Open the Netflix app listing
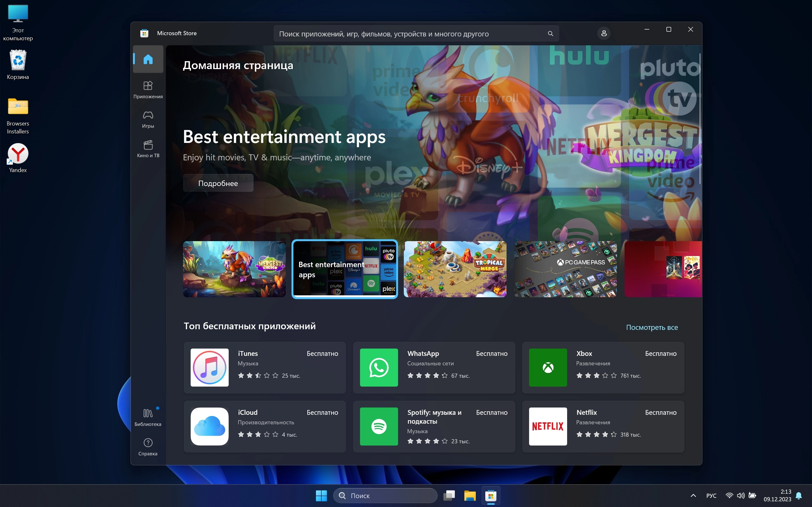Viewport: 812px width, 507px height. pyautogui.click(x=603, y=426)
